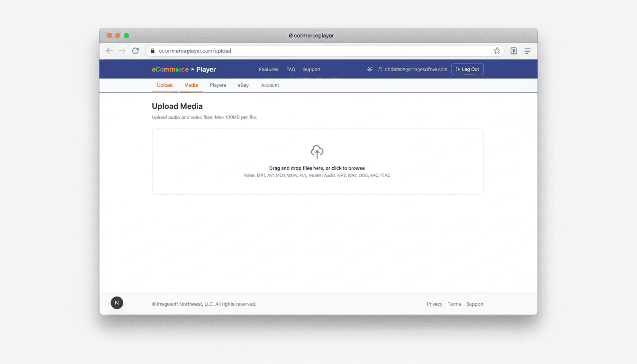This screenshot has width=637, height=364.
Task: Open the Features menu item
Action: tap(268, 69)
